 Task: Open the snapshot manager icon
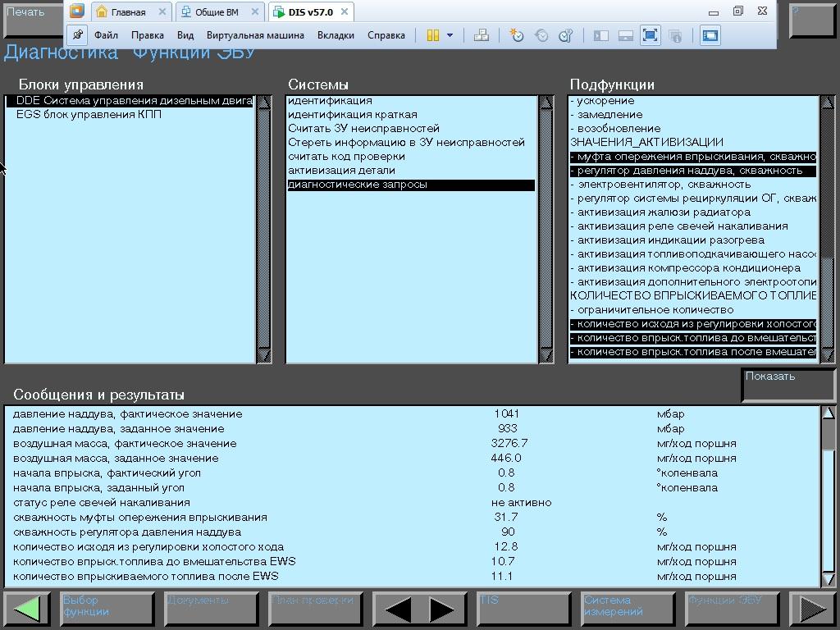pos(566,35)
